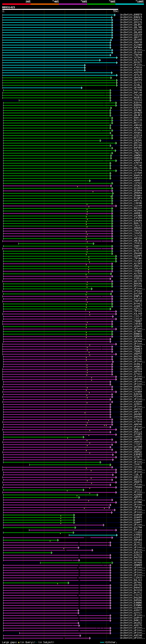Open entry UniRef100_A7PIP4
The width and height of the screenshot is (146, 644).
coord(131,170)
